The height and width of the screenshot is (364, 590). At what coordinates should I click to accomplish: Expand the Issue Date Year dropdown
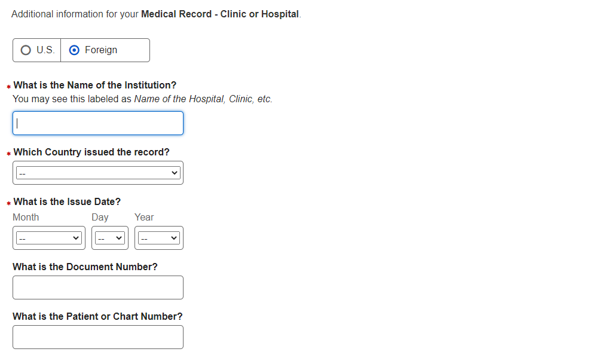(159, 238)
